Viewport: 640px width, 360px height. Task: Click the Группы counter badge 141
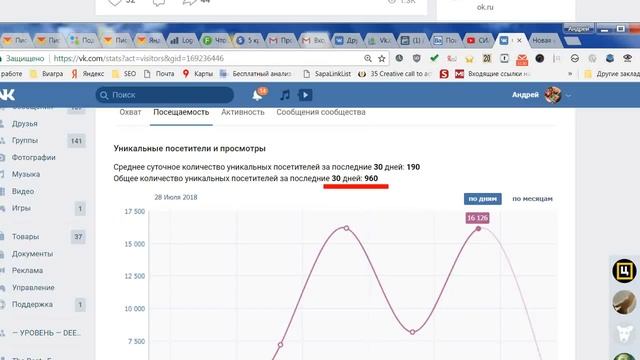click(x=76, y=141)
